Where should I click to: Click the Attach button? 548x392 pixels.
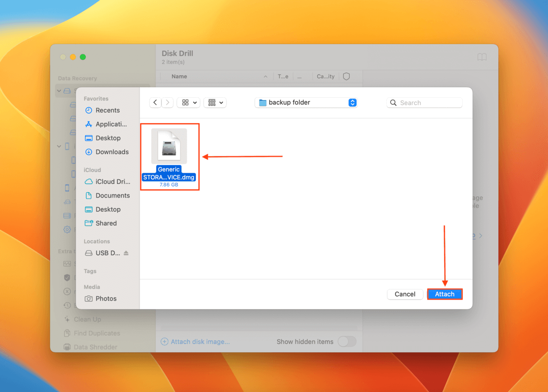[x=445, y=294]
